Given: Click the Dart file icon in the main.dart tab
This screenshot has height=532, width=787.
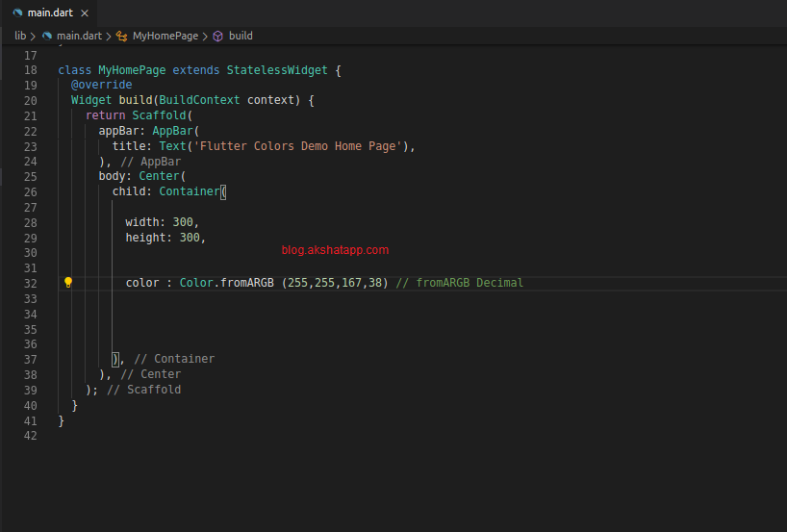Looking at the screenshot, I should (17, 12).
